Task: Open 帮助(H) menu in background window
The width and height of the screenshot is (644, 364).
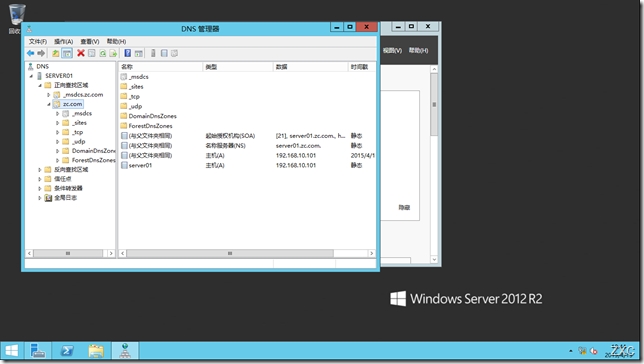Action: pyautogui.click(x=418, y=50)
